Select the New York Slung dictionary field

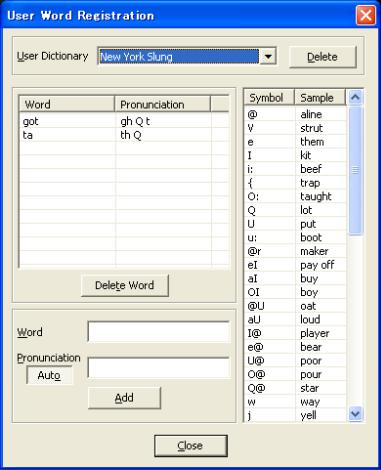pos(179,57)
